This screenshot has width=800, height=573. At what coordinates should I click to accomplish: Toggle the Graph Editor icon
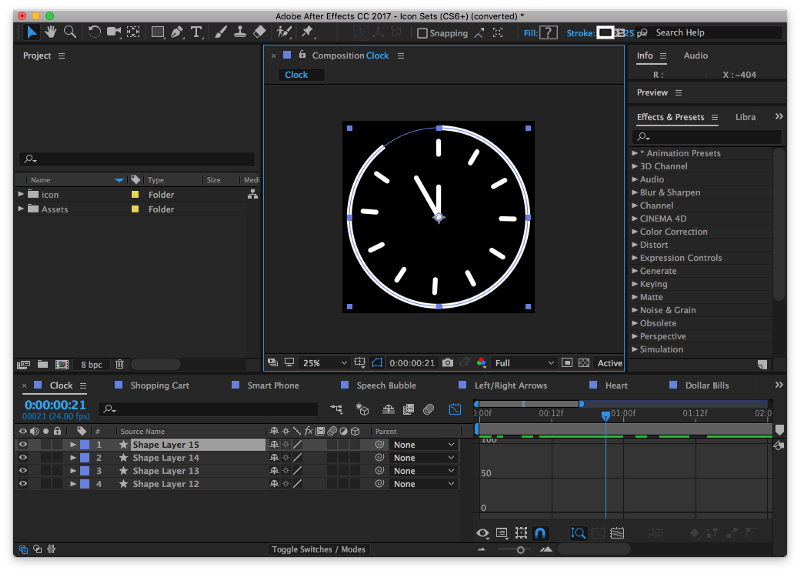click(455, 409)
